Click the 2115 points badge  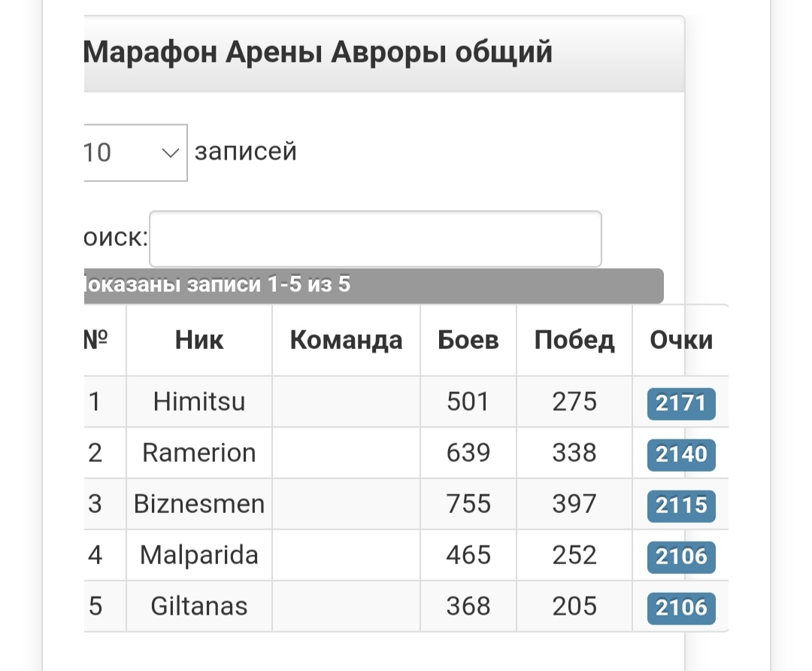pos(681,506)
